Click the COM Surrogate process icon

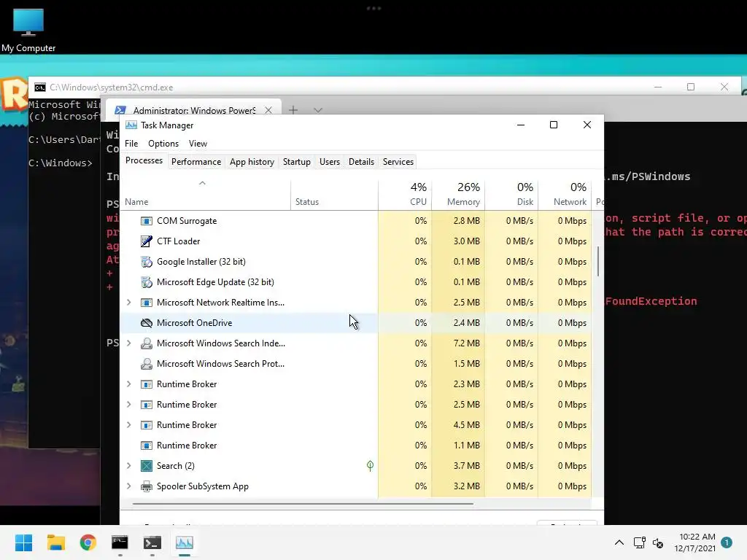[x=146, y=221]
